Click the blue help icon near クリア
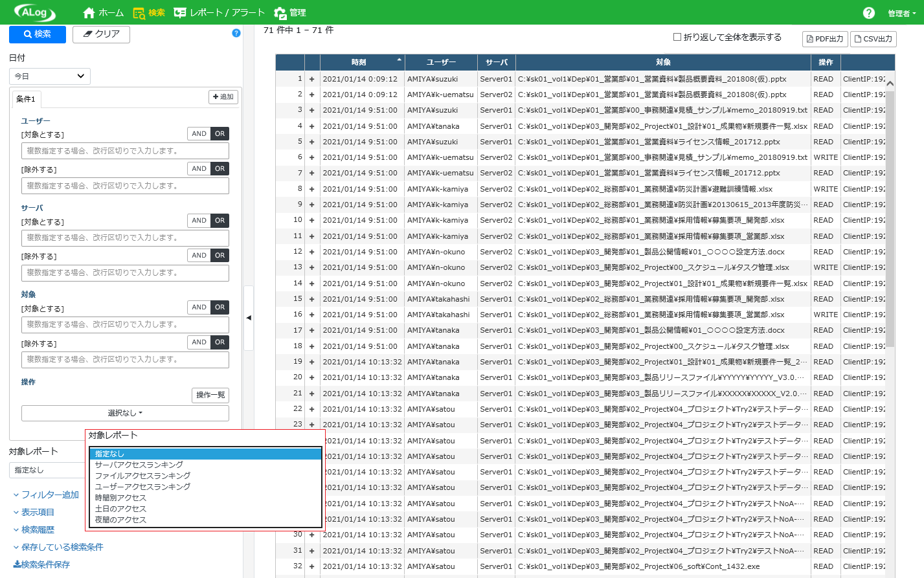 click(236, 33)
